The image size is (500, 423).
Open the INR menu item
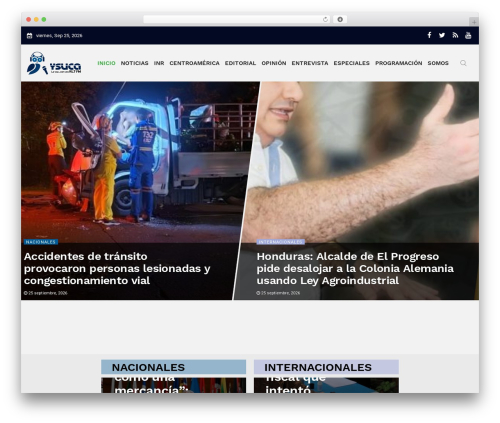[159, 63]
